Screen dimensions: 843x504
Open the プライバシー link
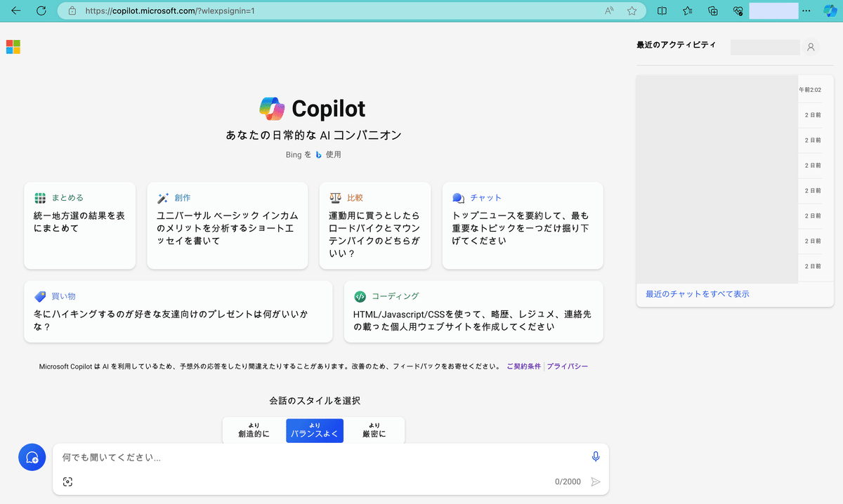(568, 366)
